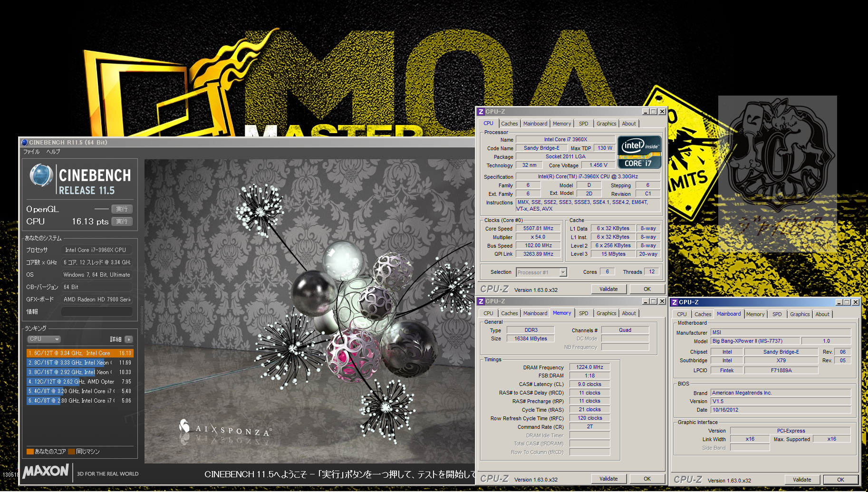Select ranking entry 8C/16T @ 3.33 GHz Xeon 11.69
This screenshot has width=868, height=492.
[x=80, y=363]
